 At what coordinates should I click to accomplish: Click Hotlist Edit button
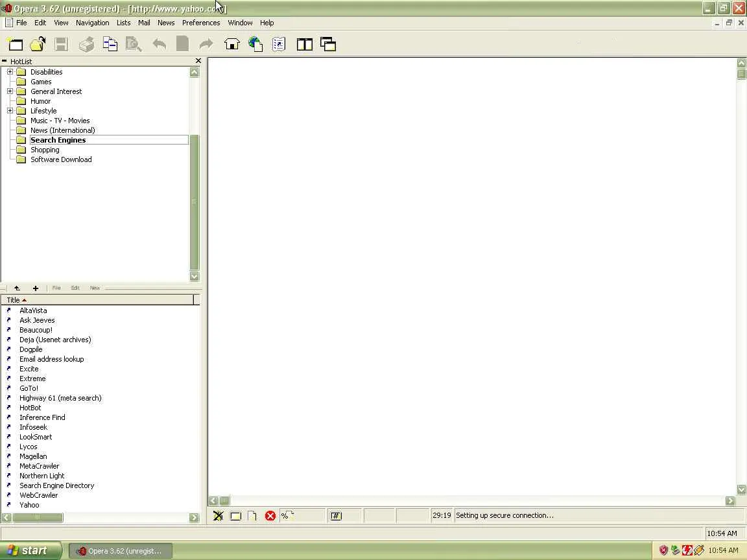[75, 288]
